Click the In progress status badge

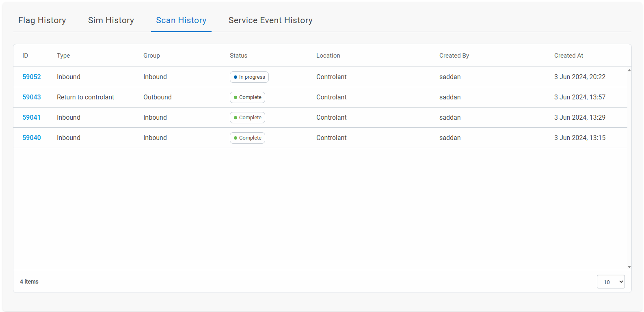pos(249,77)
